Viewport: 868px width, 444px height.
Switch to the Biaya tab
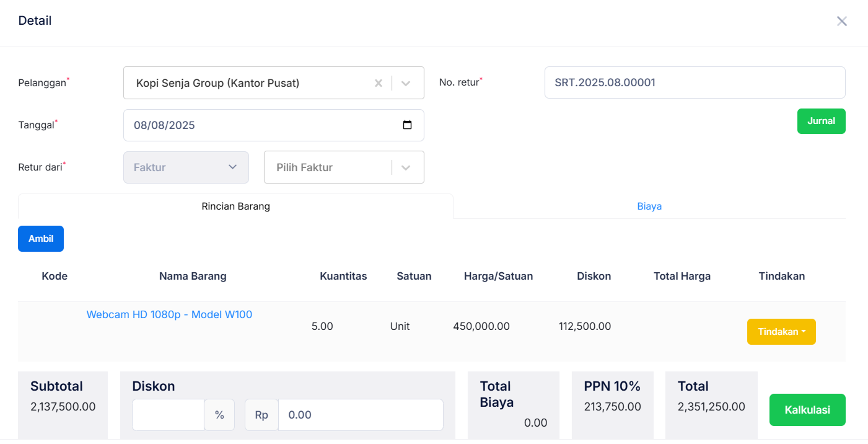coord(649,206)
